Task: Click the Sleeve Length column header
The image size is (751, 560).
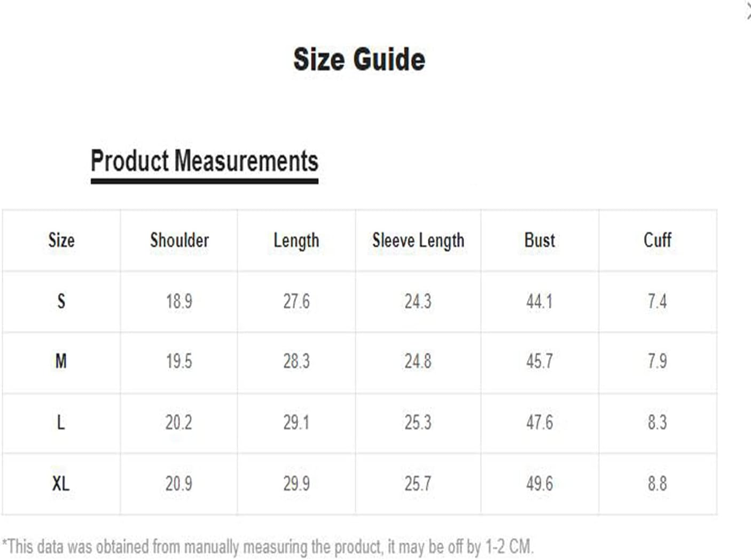Action: tap(418, 240)
